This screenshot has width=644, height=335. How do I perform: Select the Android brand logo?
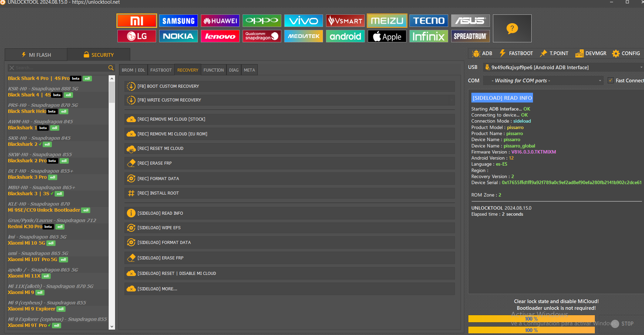click(345, 36)
